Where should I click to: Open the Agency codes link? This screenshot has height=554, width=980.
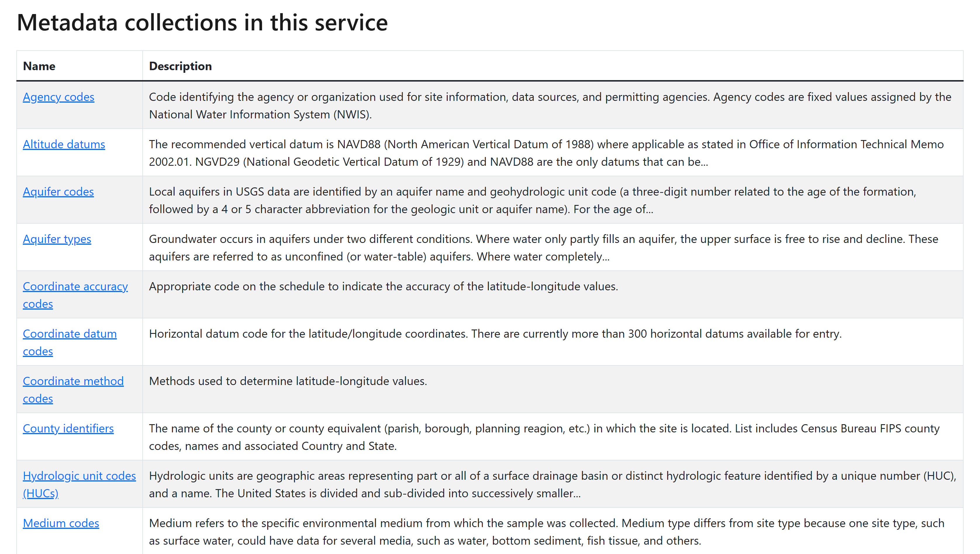(x=58, y=97)
